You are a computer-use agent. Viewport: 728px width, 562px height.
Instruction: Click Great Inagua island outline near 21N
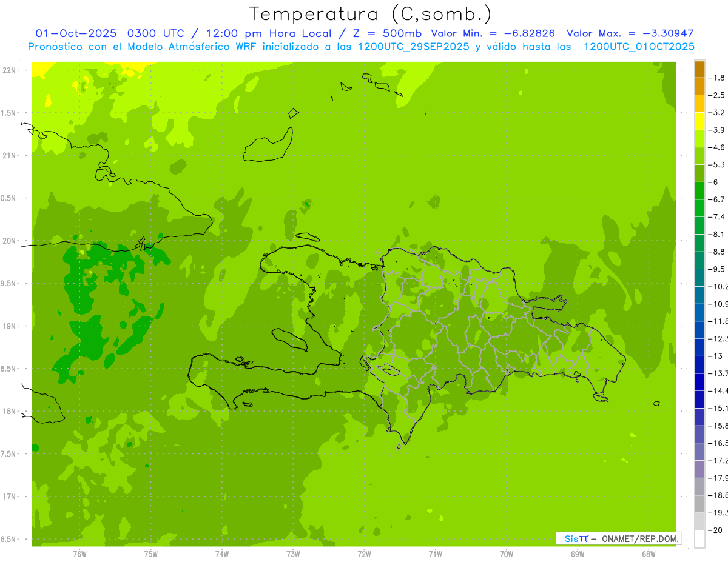268,146
